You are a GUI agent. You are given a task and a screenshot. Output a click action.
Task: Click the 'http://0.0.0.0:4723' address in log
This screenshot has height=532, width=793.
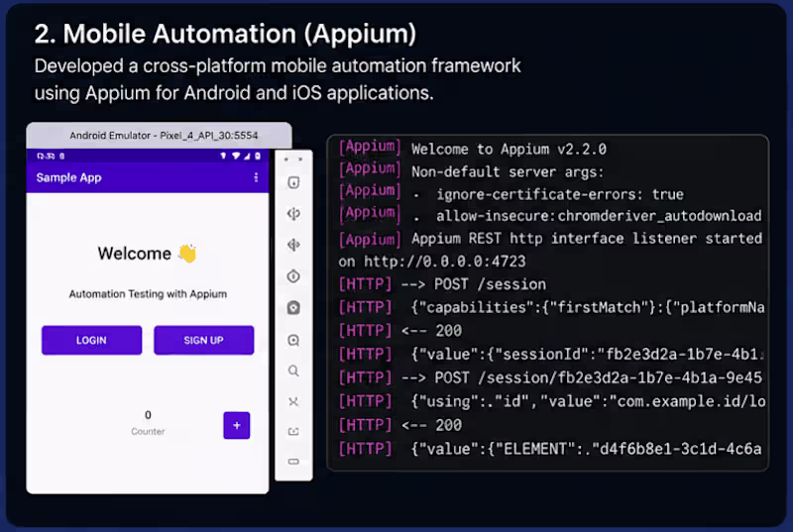click(445, 262)
